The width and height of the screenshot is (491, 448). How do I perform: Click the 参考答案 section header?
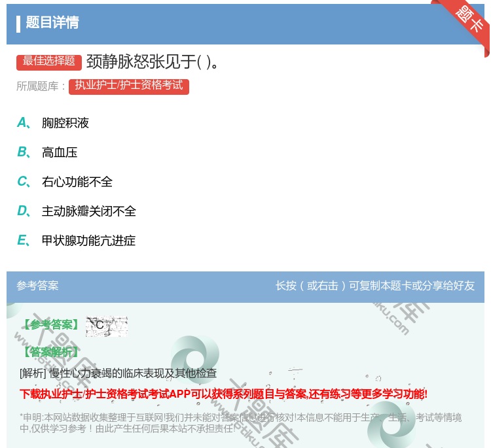tap(37, 285)
